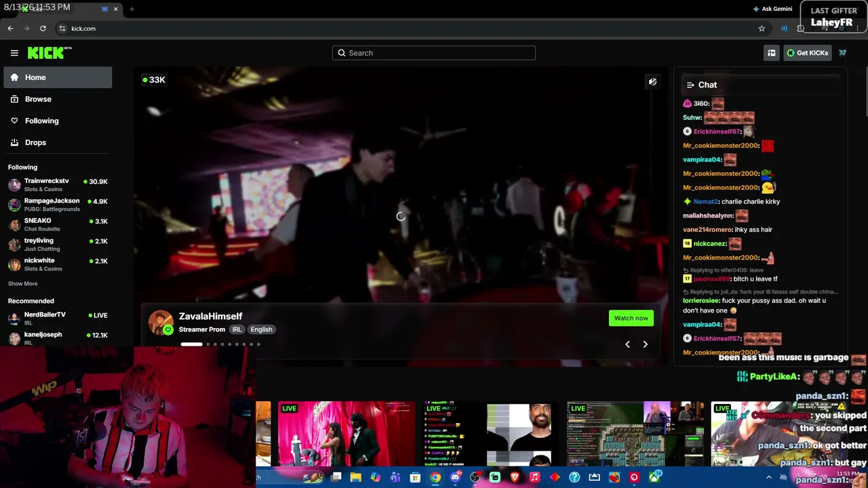The width and height of the screenshot is (868, 488).
Task: Click the Ask Gemini button
Action: pyautogui.click(x=772, y=9)
